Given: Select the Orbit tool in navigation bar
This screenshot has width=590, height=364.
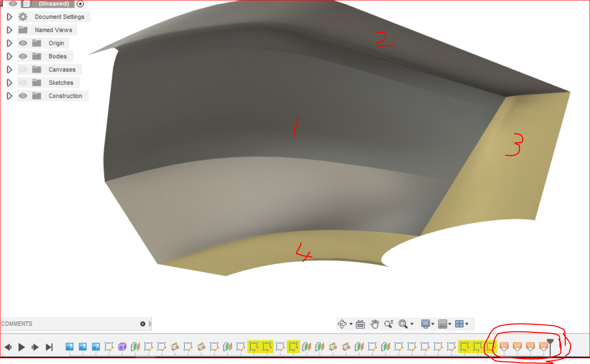Looking at the screenshot, I should click(343, 324).
